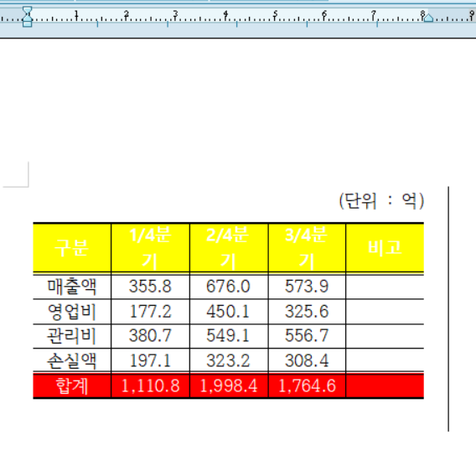Click the 3/4분기 header cell
The width and height of the screenshot is (476, 476).
[307, 248]
